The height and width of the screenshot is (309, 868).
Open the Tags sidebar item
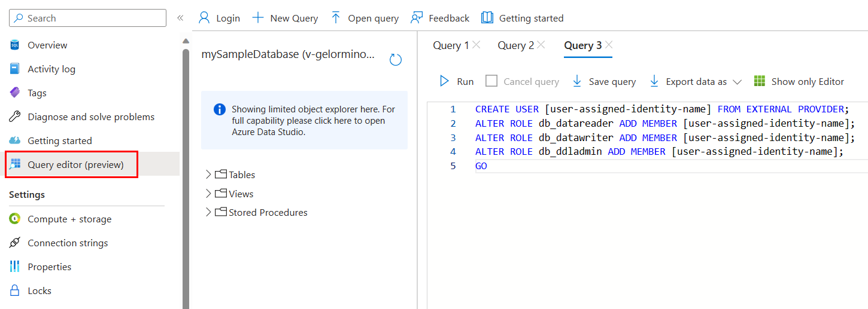pos(37,93)
